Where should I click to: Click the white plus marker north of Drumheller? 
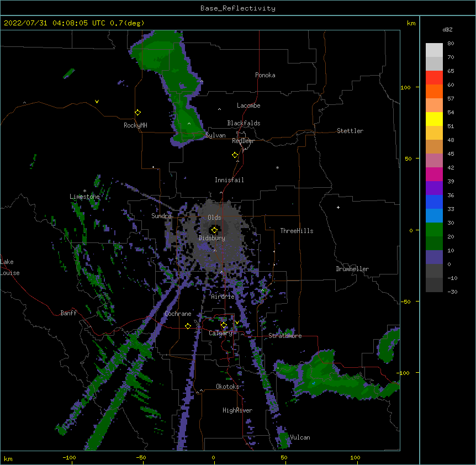point(338,207)
